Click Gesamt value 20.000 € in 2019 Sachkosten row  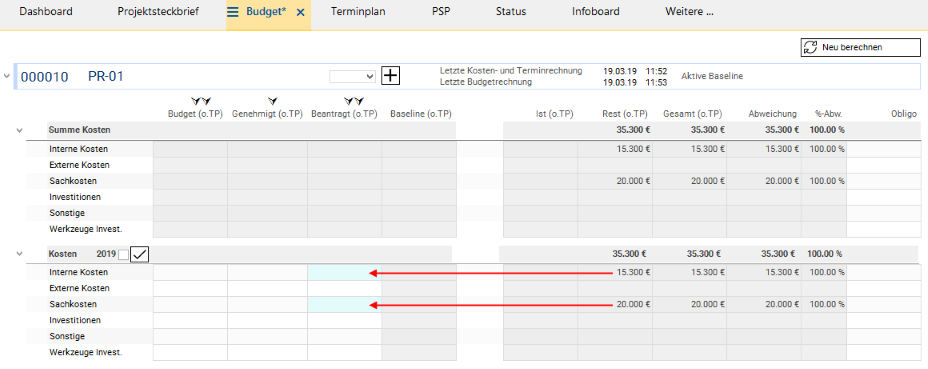pyautogui.click(x=707, y=304)
